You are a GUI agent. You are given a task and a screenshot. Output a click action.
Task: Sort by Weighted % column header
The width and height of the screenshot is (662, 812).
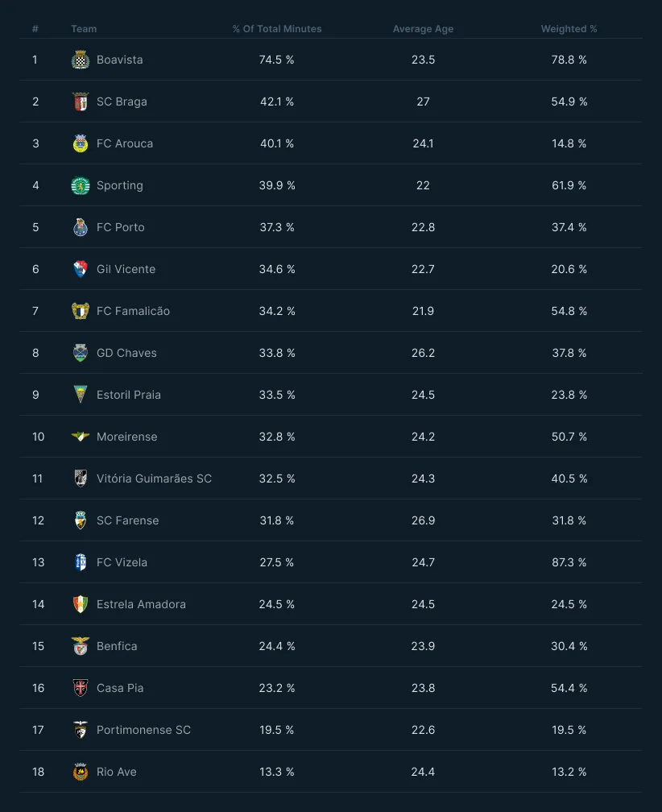coord(569,29)
